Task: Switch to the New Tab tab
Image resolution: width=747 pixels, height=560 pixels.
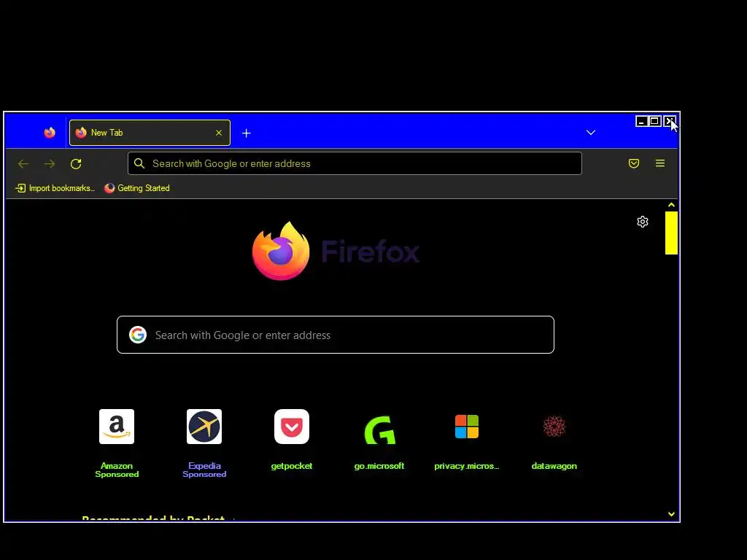Action: tap(150, 133)
